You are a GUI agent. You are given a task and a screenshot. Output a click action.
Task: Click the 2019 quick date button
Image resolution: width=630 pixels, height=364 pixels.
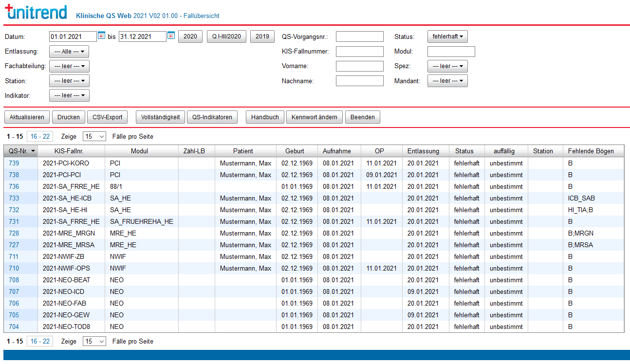pyautogui.click(x=262, y=36)
